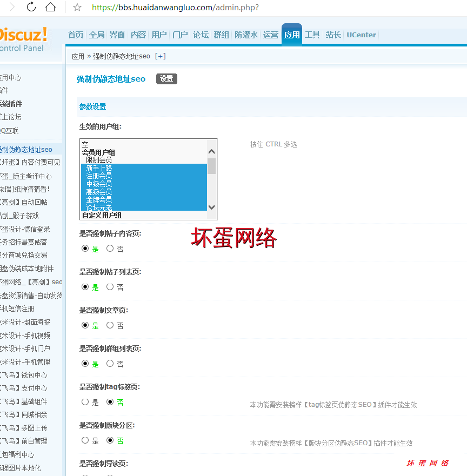Click the 设置 tab button

(166, 79)
